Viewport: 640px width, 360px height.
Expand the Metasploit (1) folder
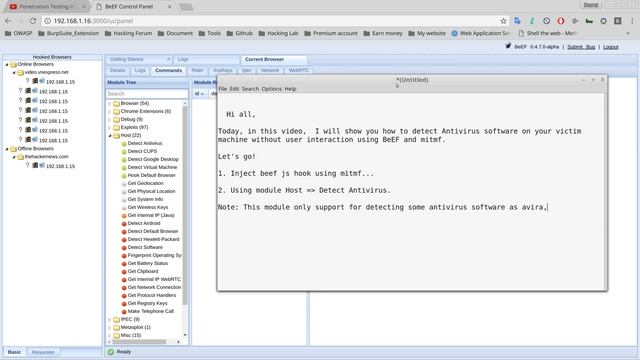click(x=109, y=327)
